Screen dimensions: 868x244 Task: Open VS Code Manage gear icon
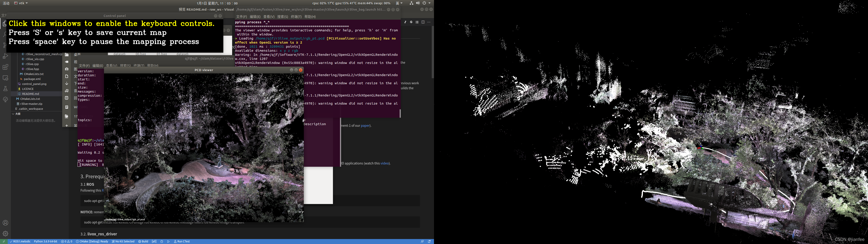5,234
